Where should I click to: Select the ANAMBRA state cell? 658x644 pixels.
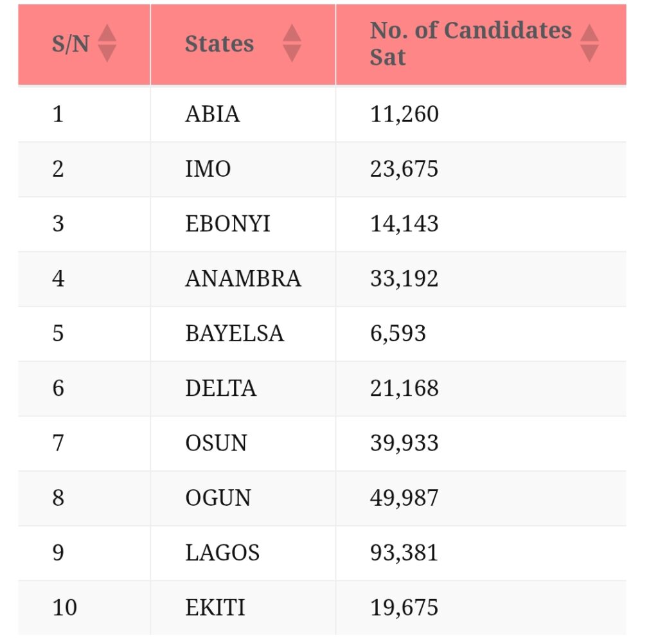pos(243,278)
